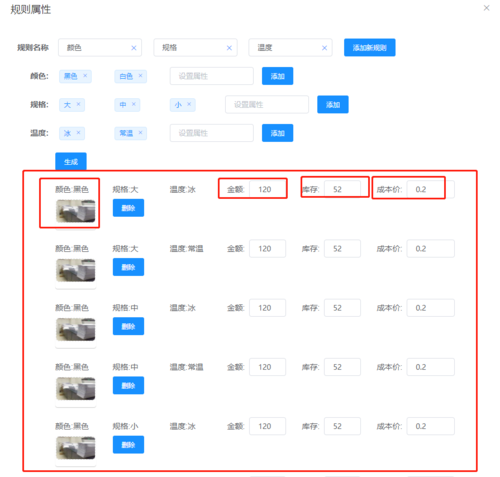
Task: Focus the 温度 rule name input
Action: [x=290, y=48]
